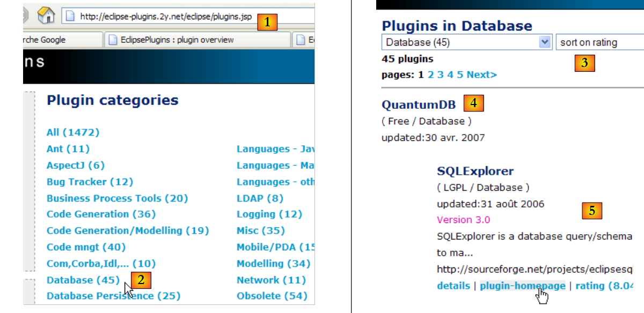Open Code Generation (36) category
The height and width of the screenshot is (313, 644).
coord(101,214)
